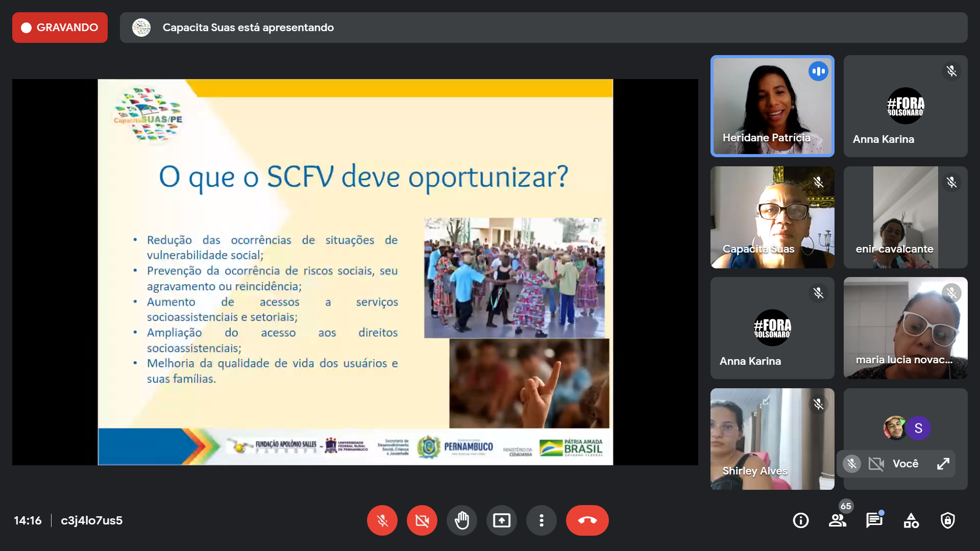Open the chat messages panel
This screenshot has height=551, width=980.
click(874, 520)
